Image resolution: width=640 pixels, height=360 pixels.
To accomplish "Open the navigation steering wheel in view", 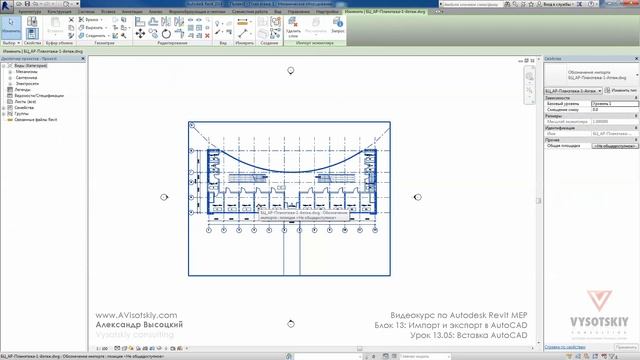I will point(529,76).
